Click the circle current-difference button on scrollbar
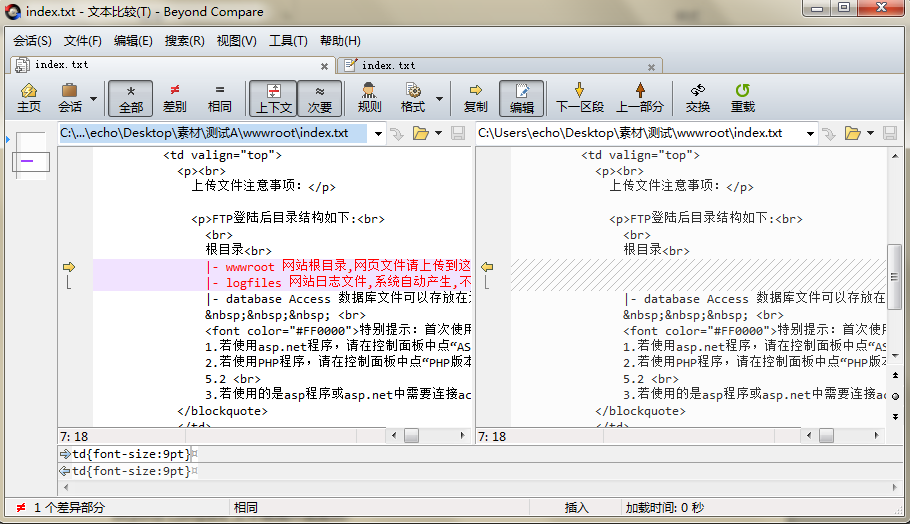The height and width of the screenshot is (524, 910). click(895, 396)
